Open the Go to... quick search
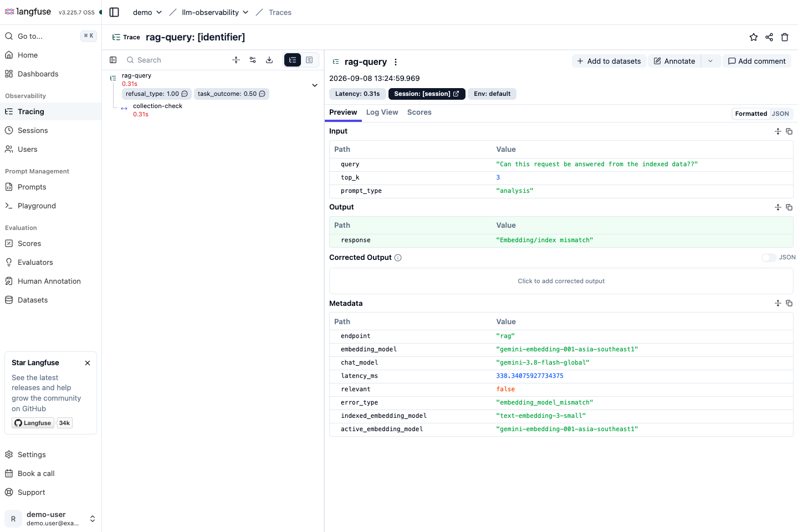798x532 pixels. tap(50, 36)
